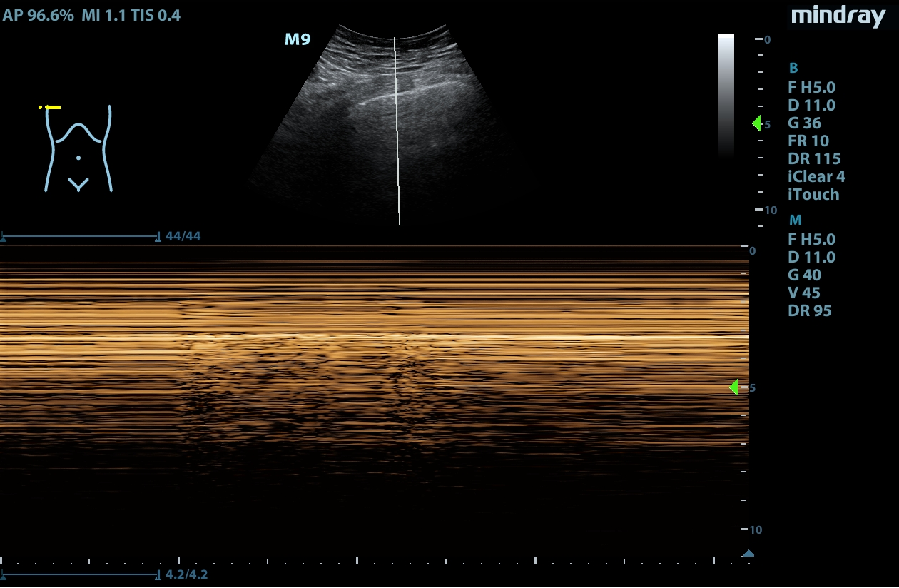Click the 44/44 B cine review bar
Viewport: 899px width, 588px height.
coord(80,236)
